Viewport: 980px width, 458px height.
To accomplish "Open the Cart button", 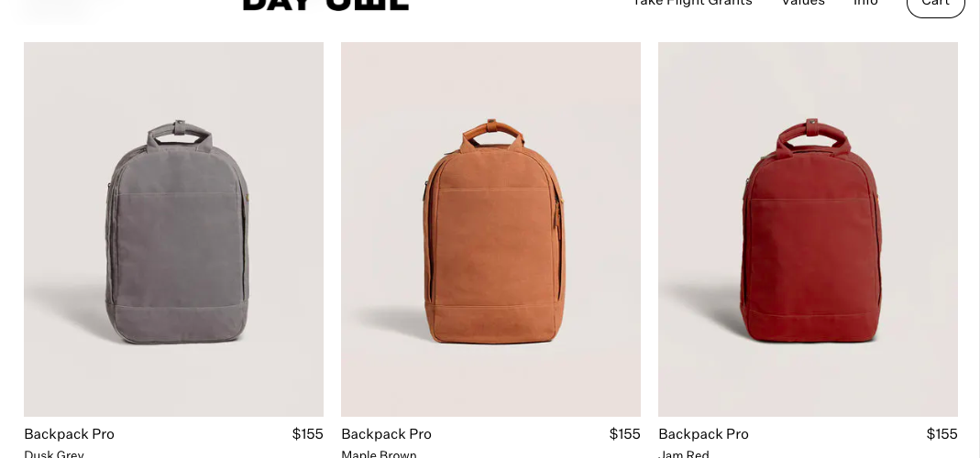I will click(936, 5).
